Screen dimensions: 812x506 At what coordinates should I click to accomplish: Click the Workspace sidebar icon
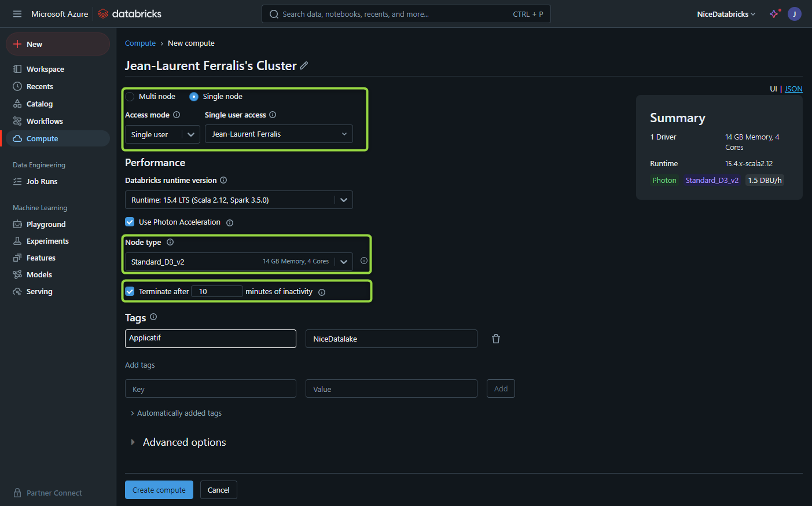tap(17, 69)
